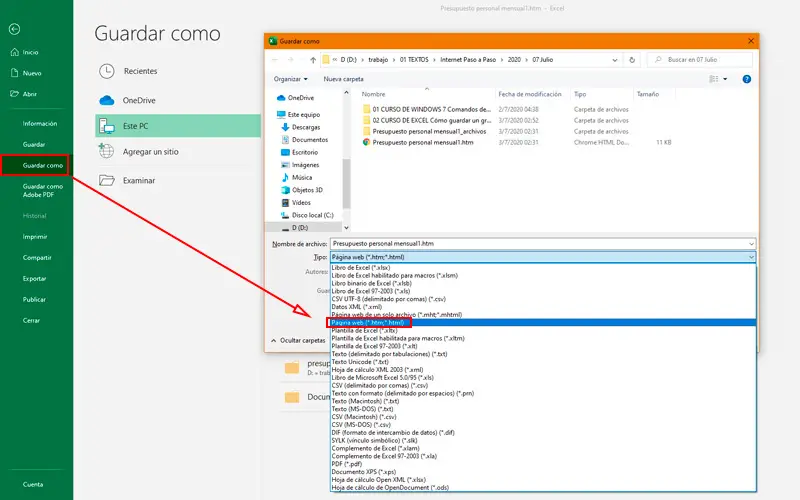Open Imágenes in the navigation tree
800x500 pixels.
tap(299, 165)
